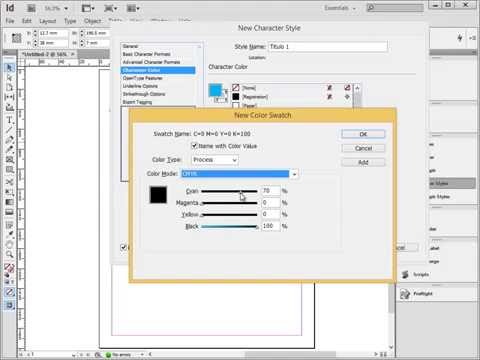Click the Black percentage value field
Screen dimensions: 480x360
coord(271,226)
